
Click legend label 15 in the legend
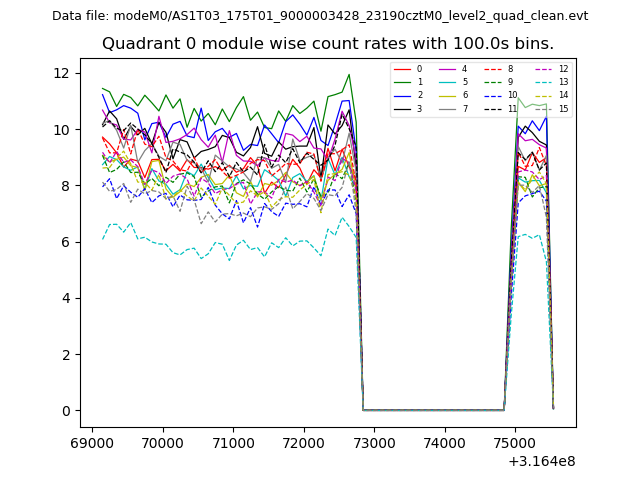[x=563, y=108]
